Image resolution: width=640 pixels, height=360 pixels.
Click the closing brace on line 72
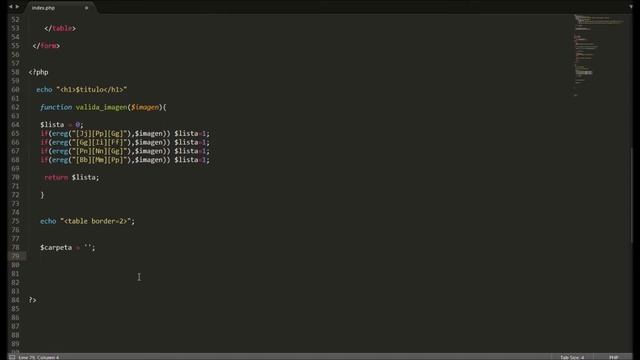click(42, 195)
